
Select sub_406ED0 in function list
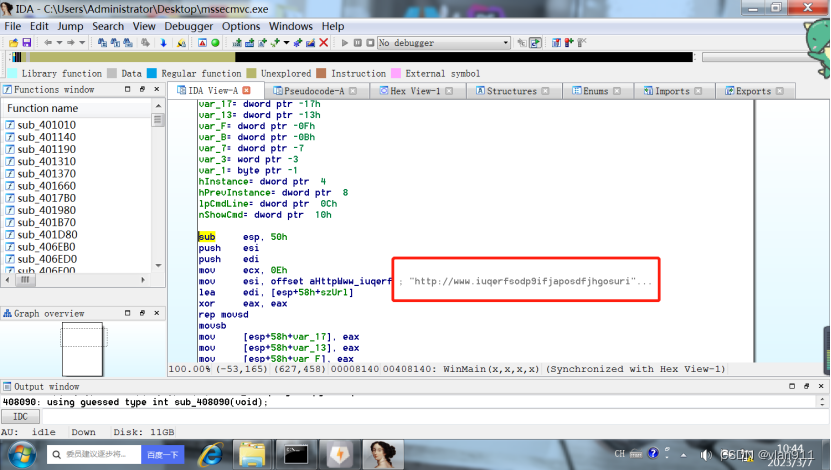[x=47, y=259]
